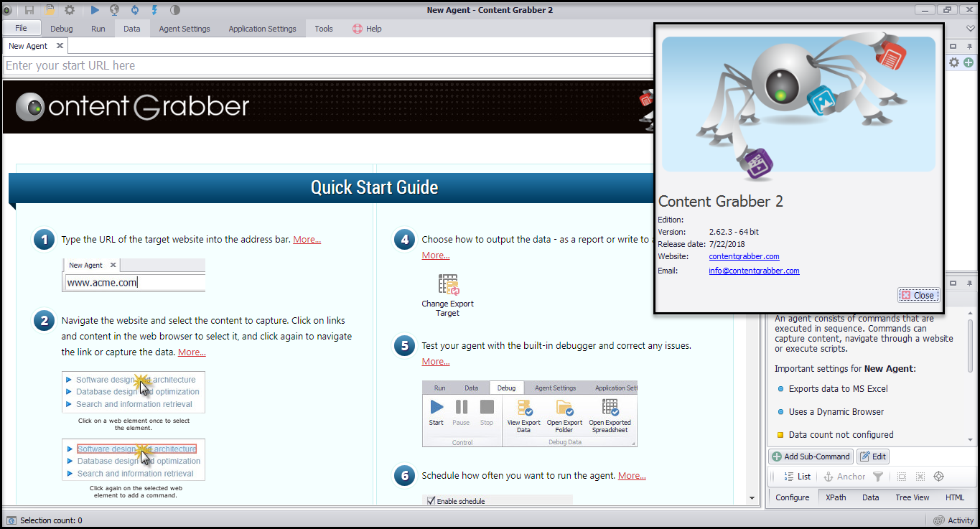This screenshot has height=529, width=980.
Task: Click More link in step 1
Action: coord(307,240)
